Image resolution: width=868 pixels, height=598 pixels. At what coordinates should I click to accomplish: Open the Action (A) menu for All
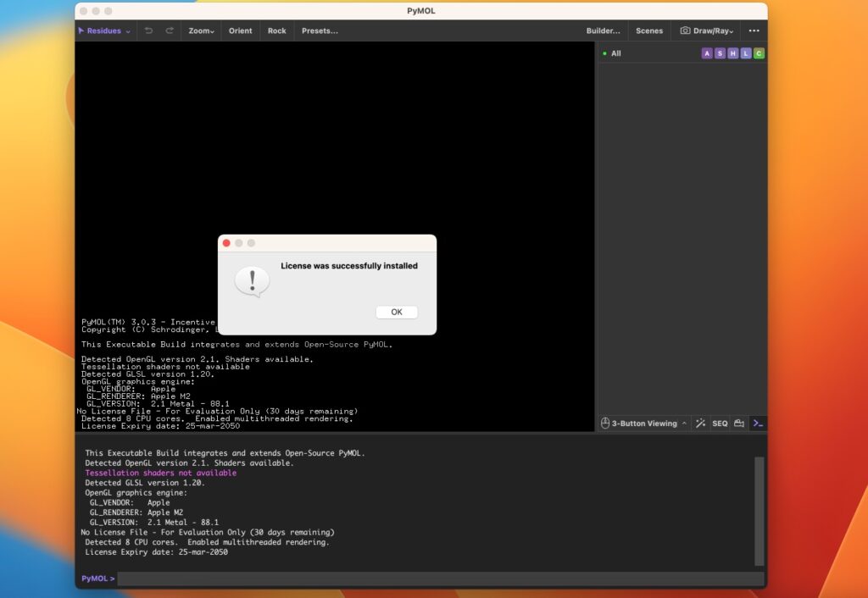click(706, 53)
